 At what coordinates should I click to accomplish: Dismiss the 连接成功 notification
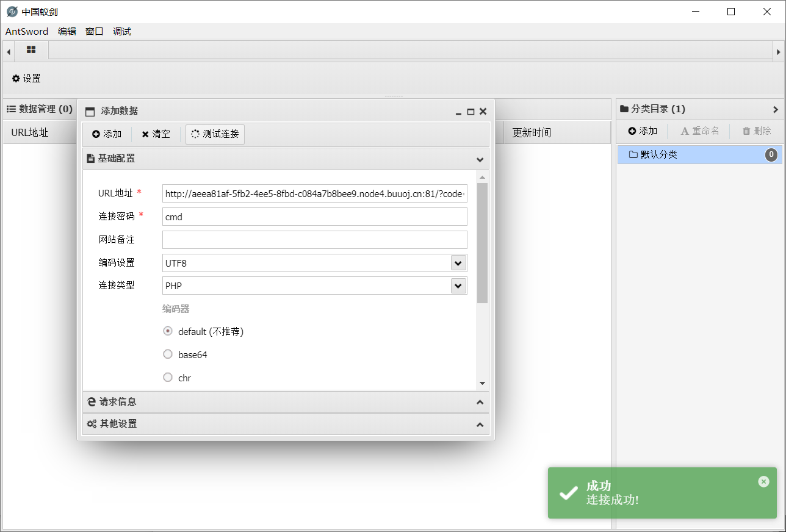763,481
